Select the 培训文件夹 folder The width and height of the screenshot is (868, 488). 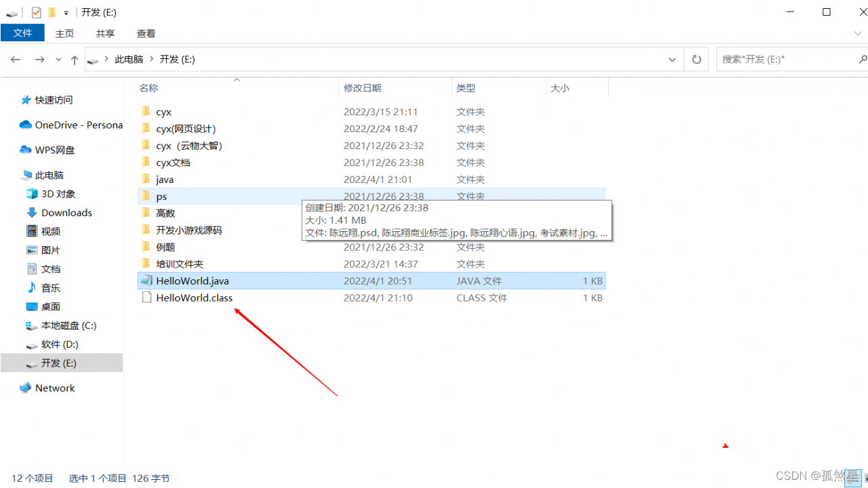[180, 264]
